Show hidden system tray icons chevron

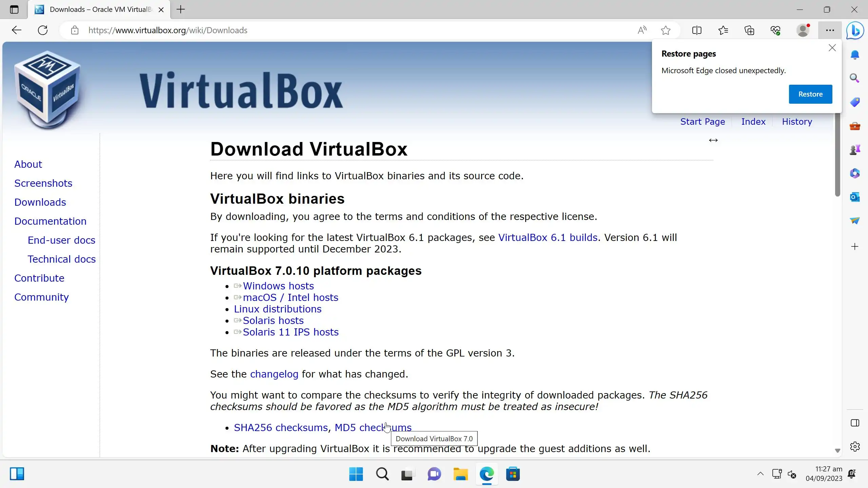[761, 474]
